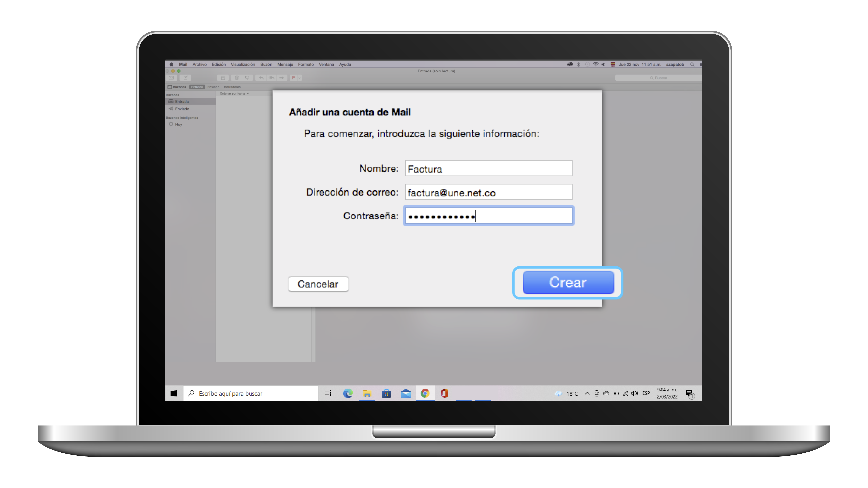Click the Archive toolbar icon
This screenshot has width=868, height=488.
pos(223,78)
